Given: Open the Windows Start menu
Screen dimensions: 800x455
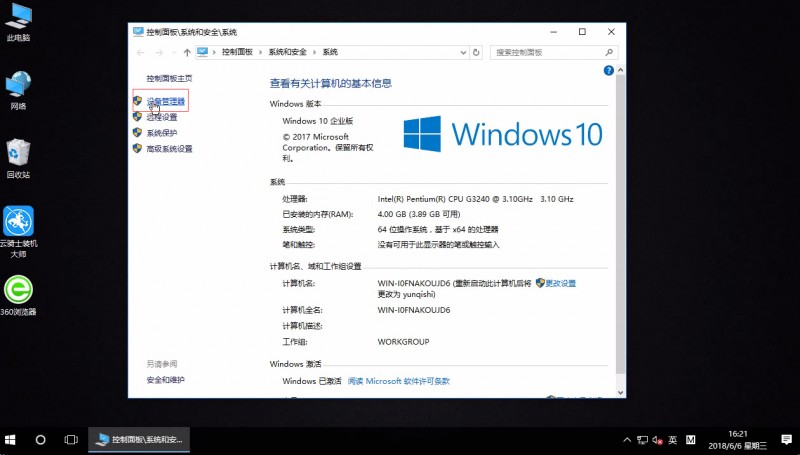Looking at the screenshot, I should coord(10,440).
